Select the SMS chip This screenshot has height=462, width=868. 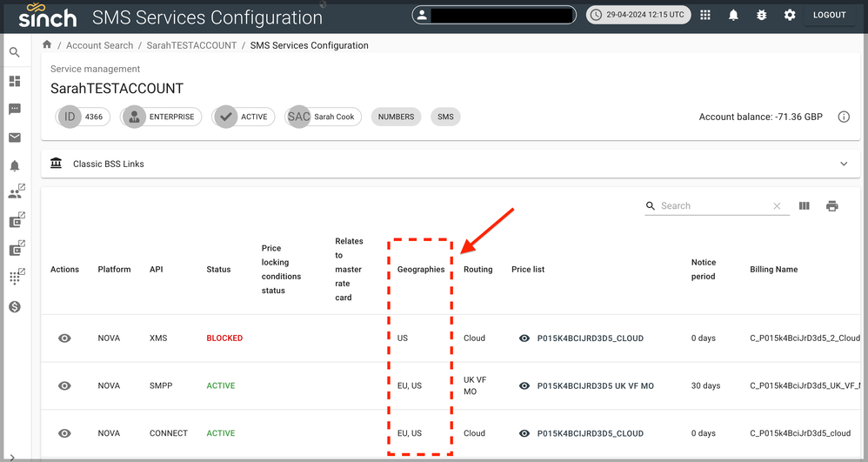[x=445, y=117]
